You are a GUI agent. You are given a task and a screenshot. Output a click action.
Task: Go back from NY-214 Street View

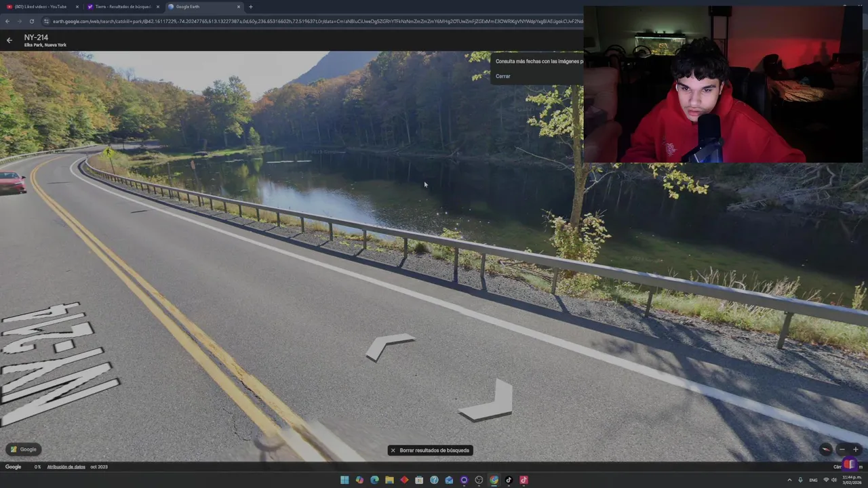[x=9, y=41]
